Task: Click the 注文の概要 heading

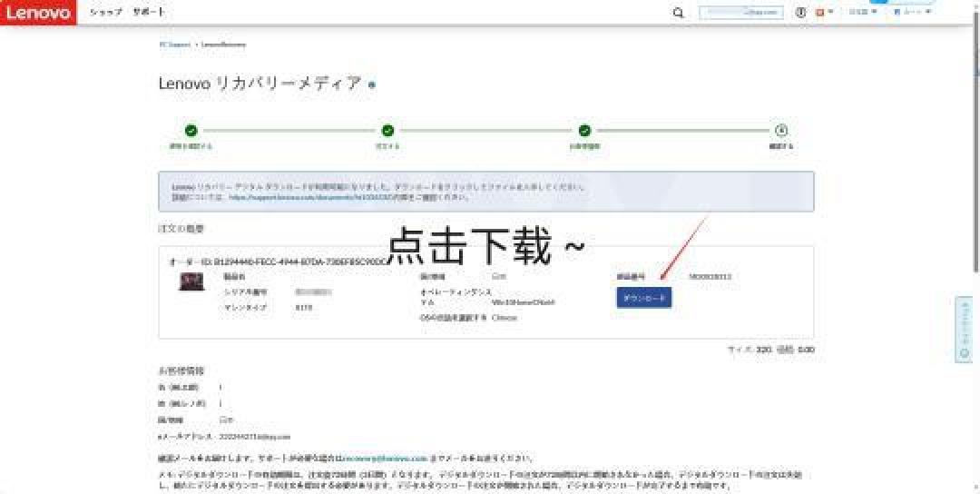Action: click(x=181, y=229)
